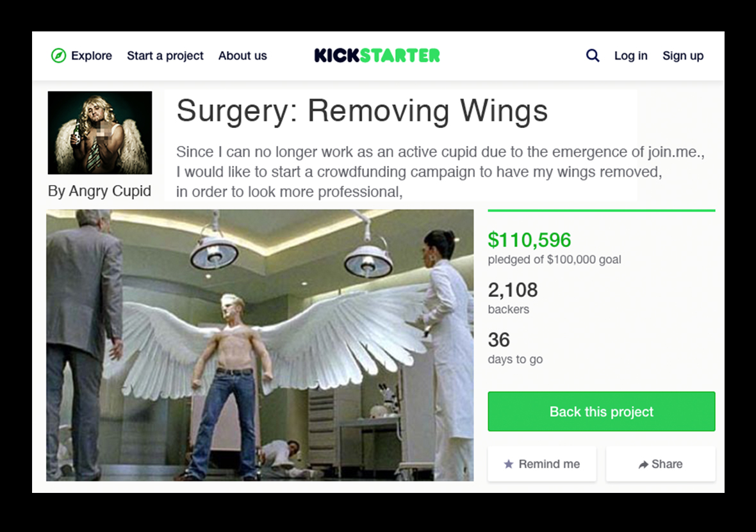Select Start a project in navigation
The width and height of the screenshot is (756, 532).
165,56
